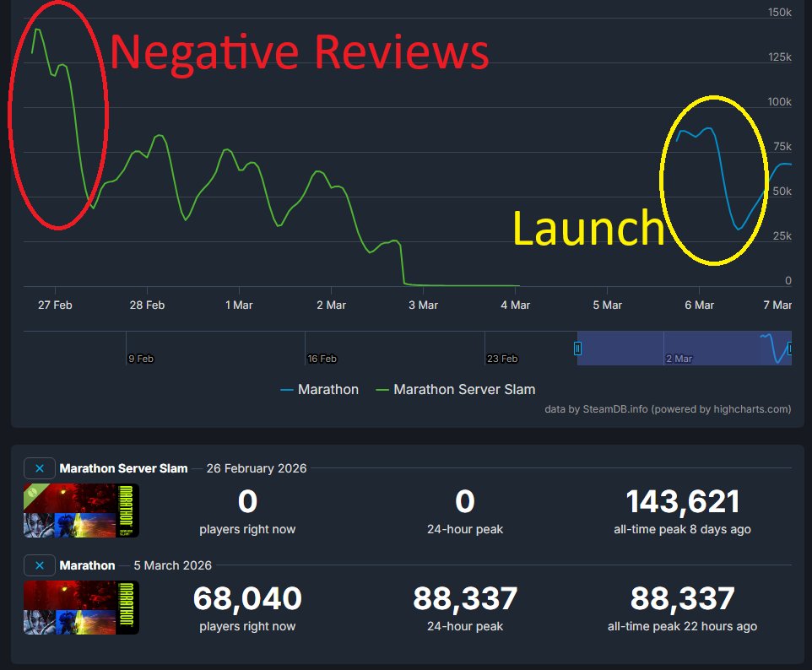The image size is (812, 670).
Task: Open the Marathon Server Slam title link
Action: 123,468
